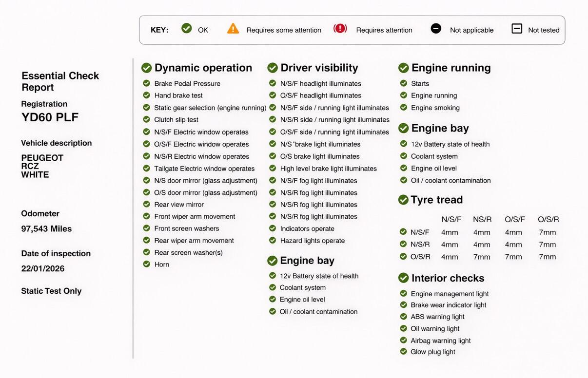588x378 pixels.
Task: Click the registration number YD60 PLF
Action: click(x=50, y=117)
